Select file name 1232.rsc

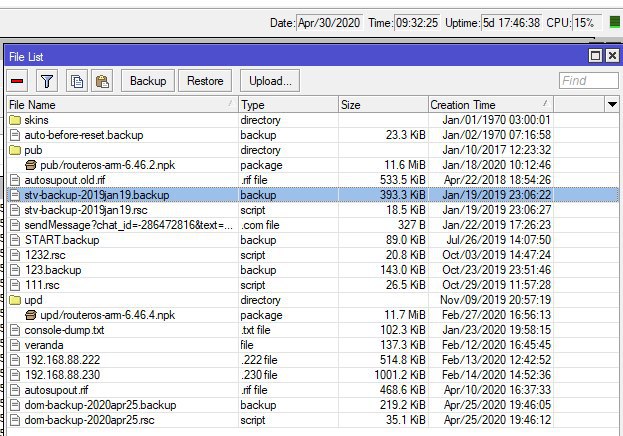tap(45, 255)
